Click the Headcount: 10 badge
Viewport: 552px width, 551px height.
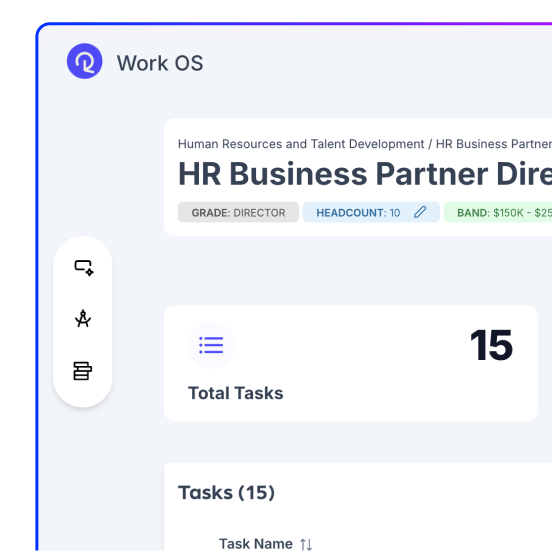tap(371, 212)
